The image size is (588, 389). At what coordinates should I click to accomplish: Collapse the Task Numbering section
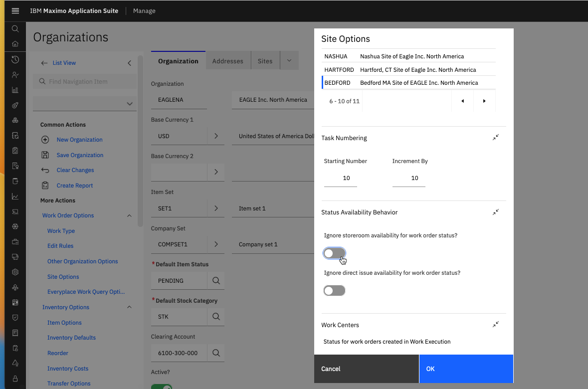pos(495,138)
